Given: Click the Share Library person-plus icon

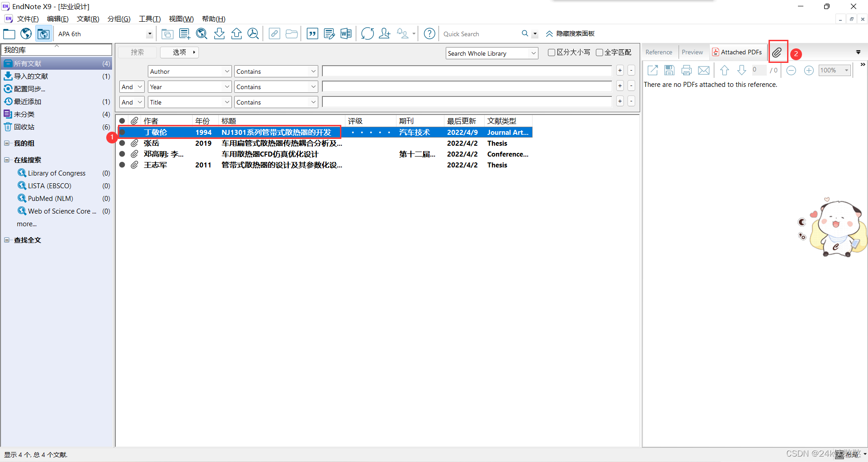Looking at the screenshot, I should (x=385, y=34).
